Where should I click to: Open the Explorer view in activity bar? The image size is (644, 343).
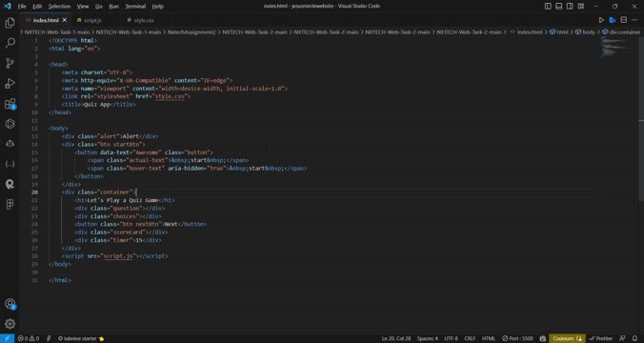click(10, 23)
